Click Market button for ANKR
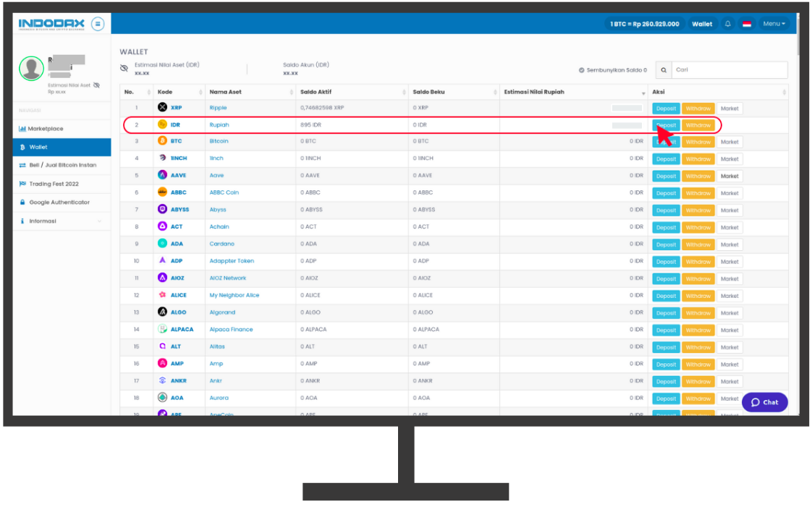812x512 pixels. point(729,382)
